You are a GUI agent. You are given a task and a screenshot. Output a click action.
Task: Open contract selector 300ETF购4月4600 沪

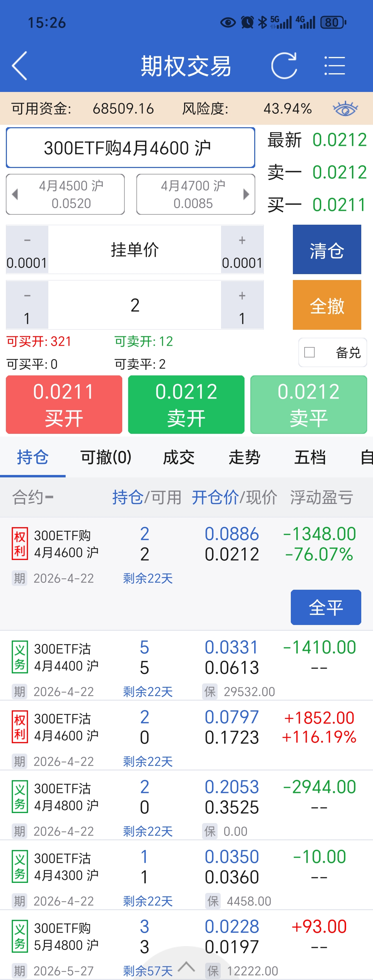point(131,148)
